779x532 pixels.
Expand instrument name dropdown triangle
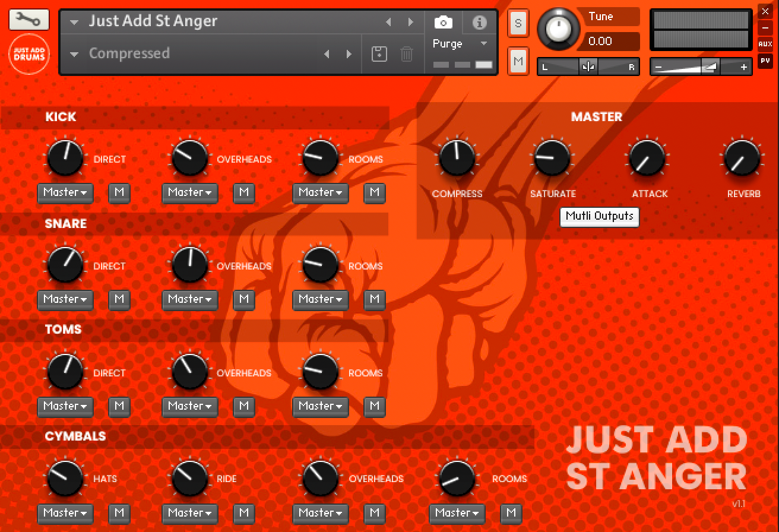[74, 23]
